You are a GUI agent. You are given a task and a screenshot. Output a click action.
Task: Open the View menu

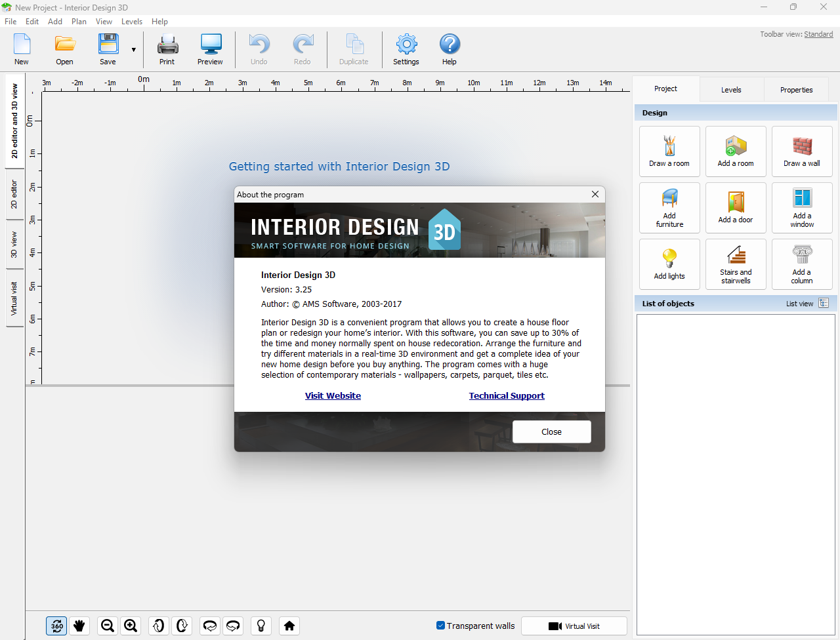[104, 22]
